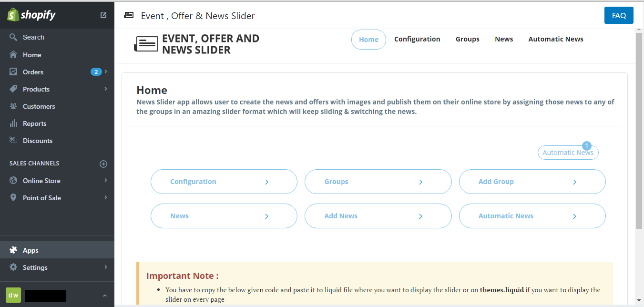
Task: Open the Groups pill button
Action: pyautogui.click(x=378, y=182)
